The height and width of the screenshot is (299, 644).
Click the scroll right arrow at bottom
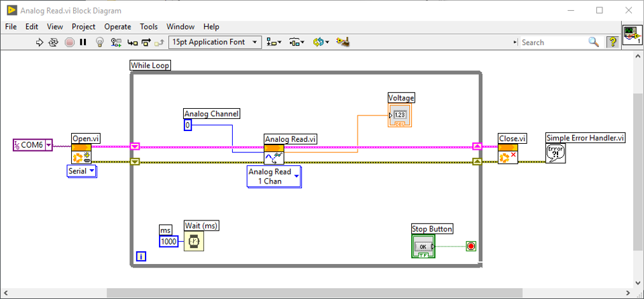pos(628,293)
